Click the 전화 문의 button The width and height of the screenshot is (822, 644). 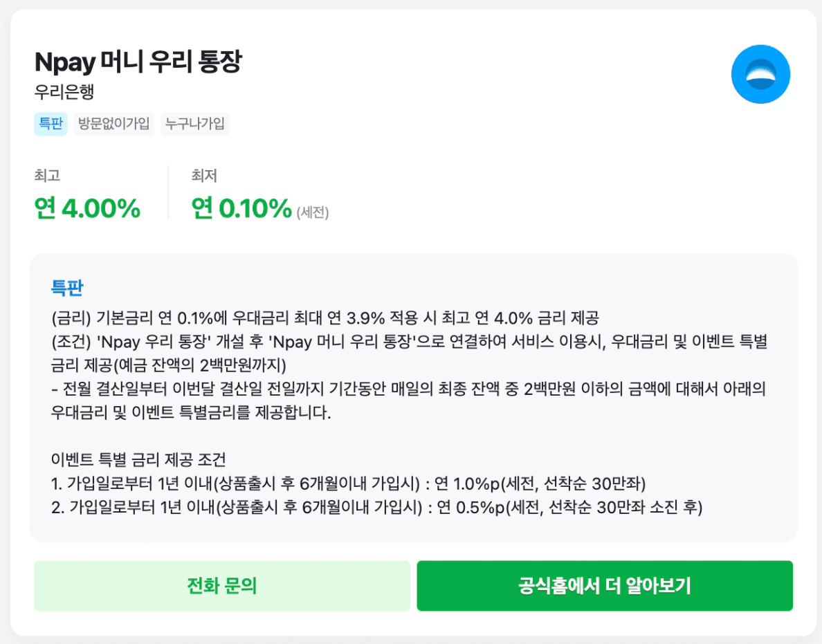click(222, 586)
